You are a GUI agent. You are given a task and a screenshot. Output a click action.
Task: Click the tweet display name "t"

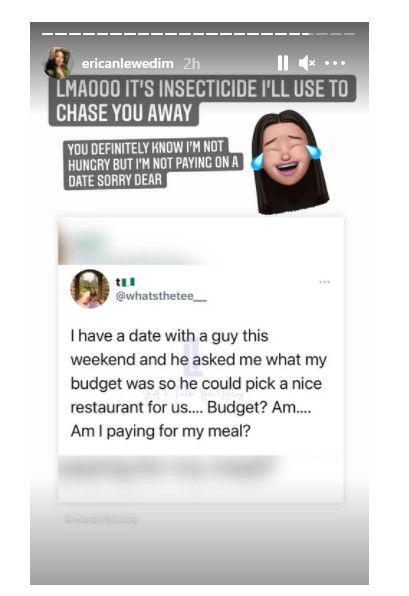[118, 282]
